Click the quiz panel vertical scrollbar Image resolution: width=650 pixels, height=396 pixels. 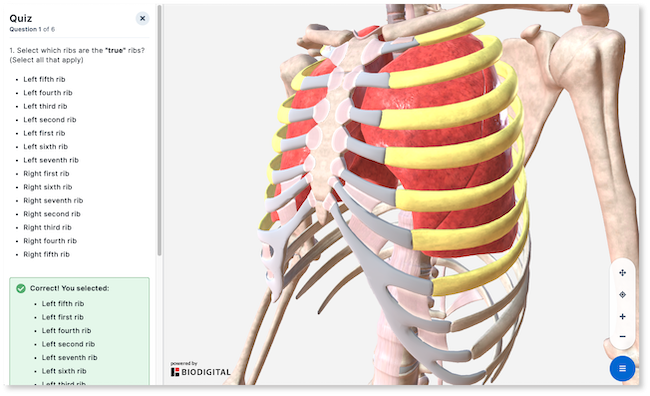[159, 130]
